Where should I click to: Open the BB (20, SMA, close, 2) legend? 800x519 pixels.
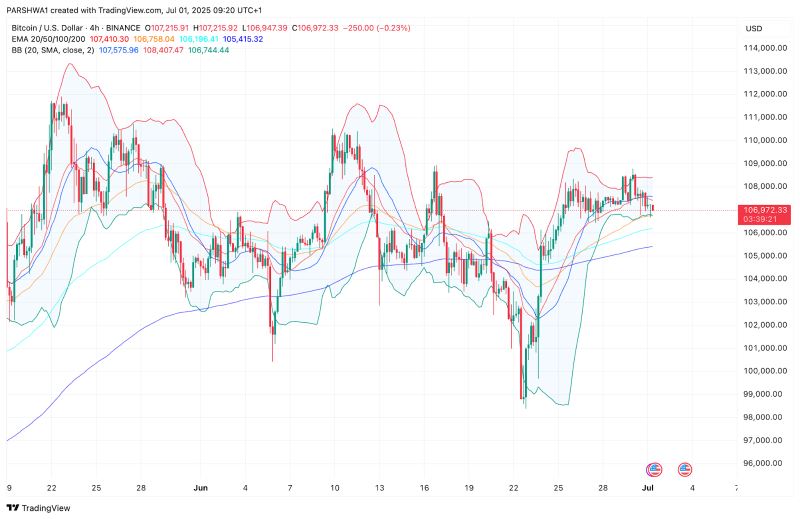[50, 49]
